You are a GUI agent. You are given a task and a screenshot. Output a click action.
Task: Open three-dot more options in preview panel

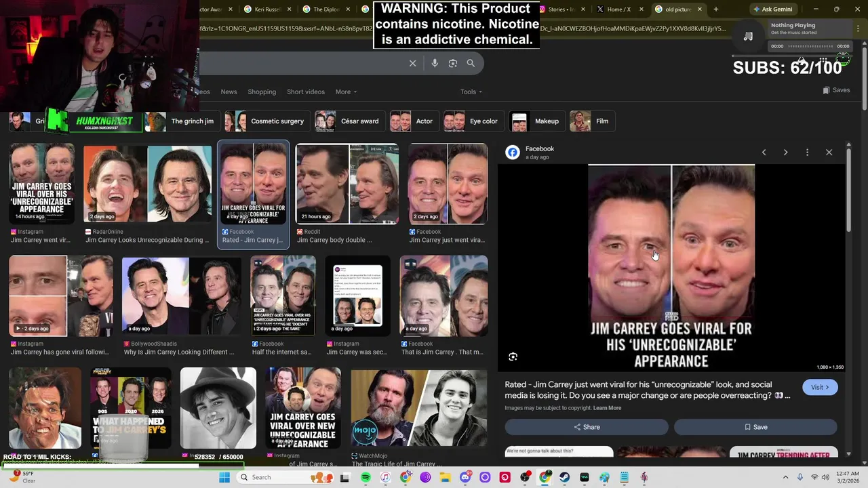tap(807, 152)
